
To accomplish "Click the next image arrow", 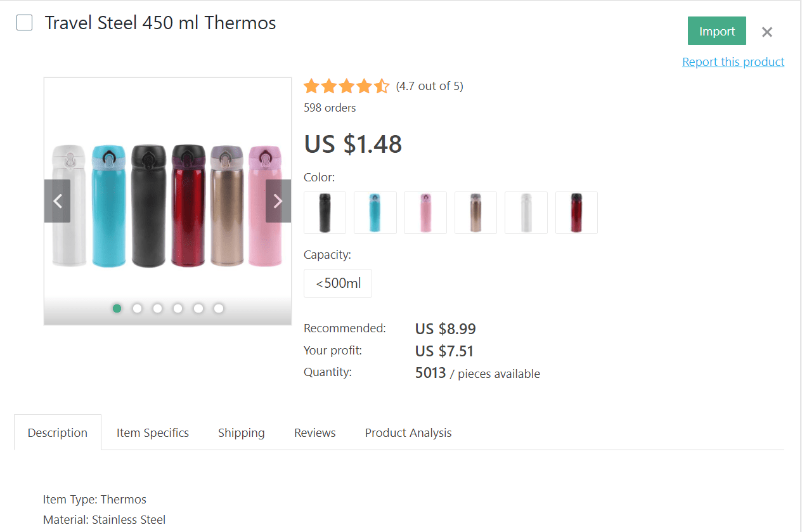I will (x=278, y=201).
